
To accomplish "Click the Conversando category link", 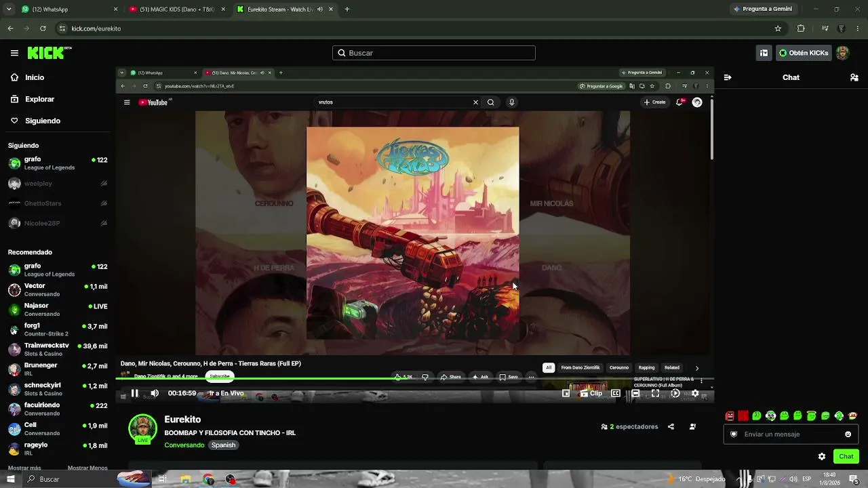I will coord(184,445).
